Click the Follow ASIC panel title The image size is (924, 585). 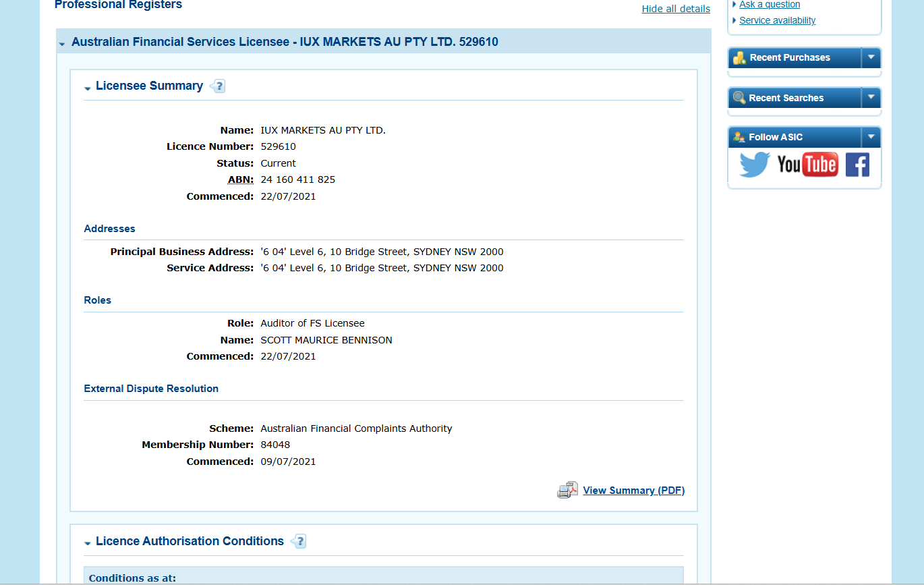coord(776,137)
